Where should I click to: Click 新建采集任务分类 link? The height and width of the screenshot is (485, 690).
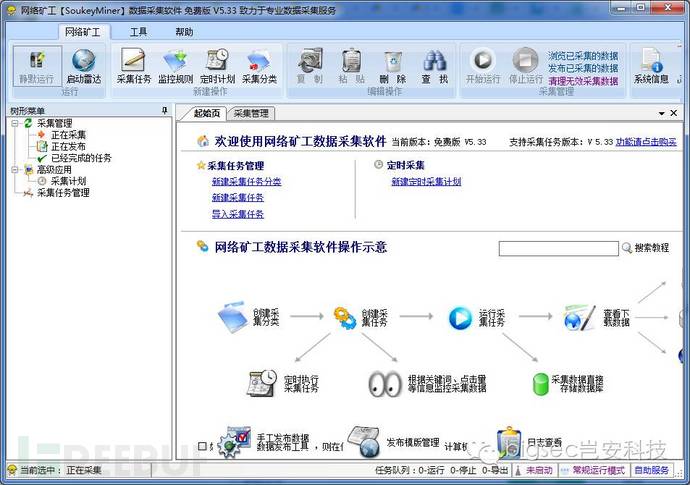(246, 181)
